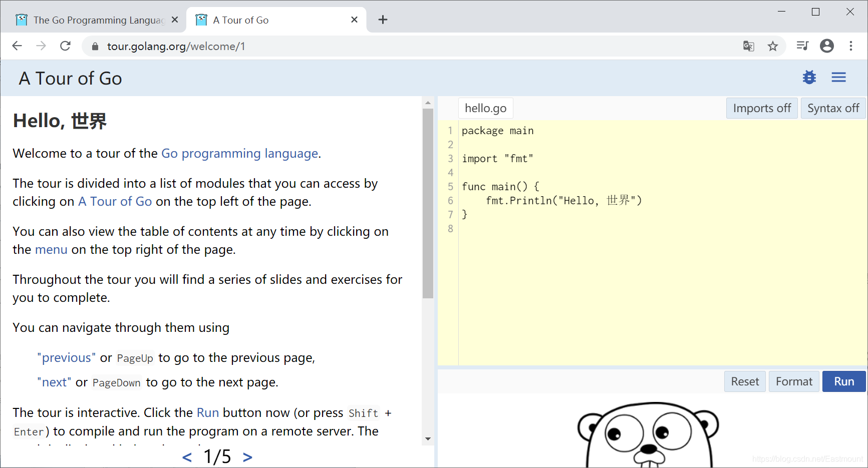Open a new browser tab

click(x=383, y=20)
